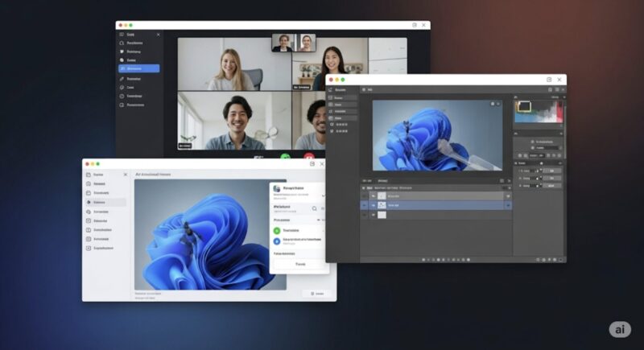Screen dimensions: 644x350
Task: Click the bottom layer's white thumbnail in editor
Action: [x=382, y=215]
